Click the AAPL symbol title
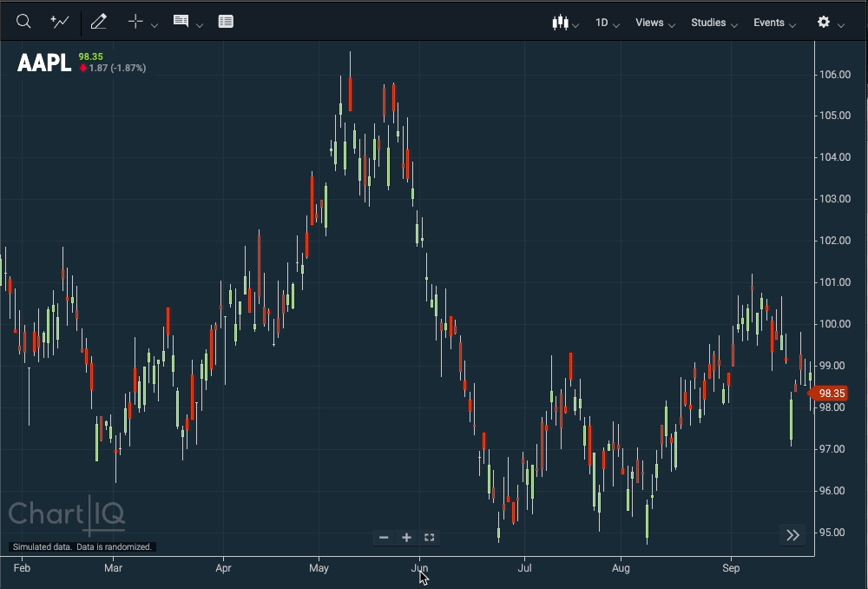Screen dimensions: 868x589 click(44, 63)
